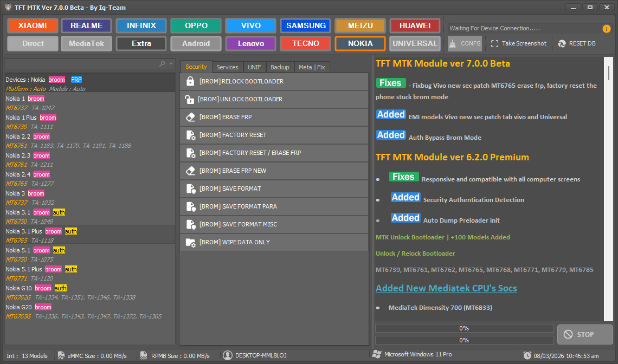Click the eraser icon on ERASE FRP
This screenshot has width=618, height=364.
point(190,117)
